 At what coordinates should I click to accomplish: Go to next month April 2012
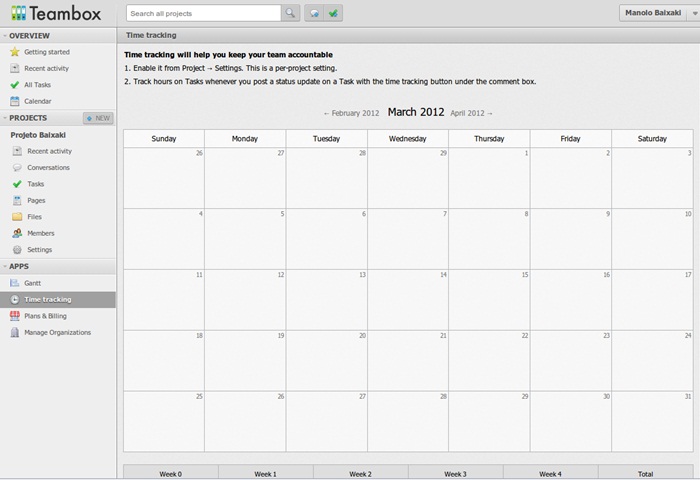pos(471,114)
